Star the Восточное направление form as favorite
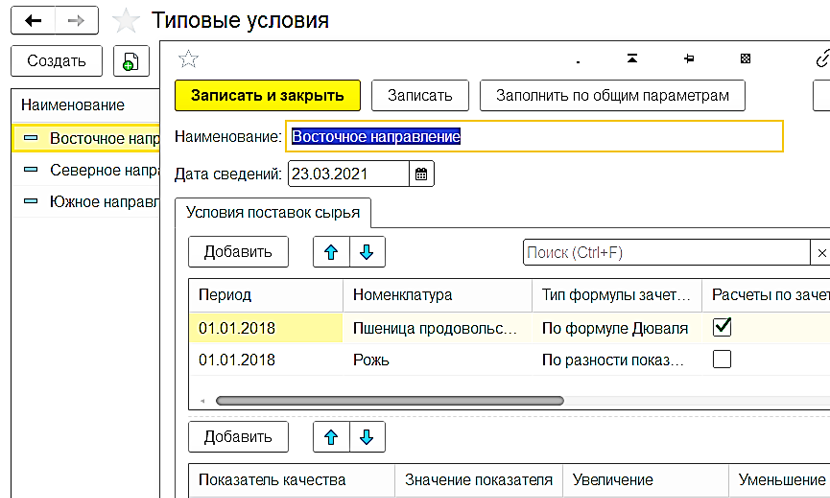This screenshot has width=830, height=498. pyautogui.click(x=188, y=59)
